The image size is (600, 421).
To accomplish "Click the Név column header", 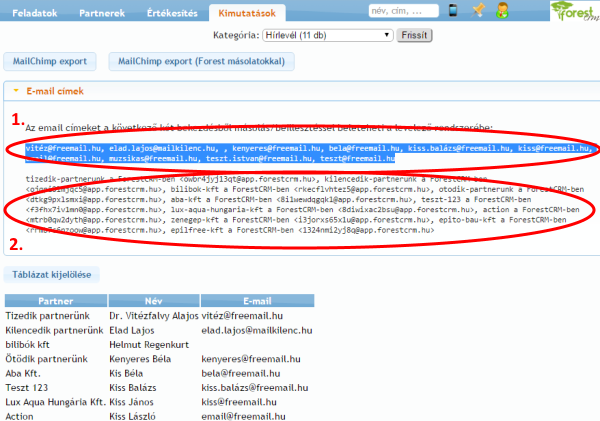I will (152, 298).
